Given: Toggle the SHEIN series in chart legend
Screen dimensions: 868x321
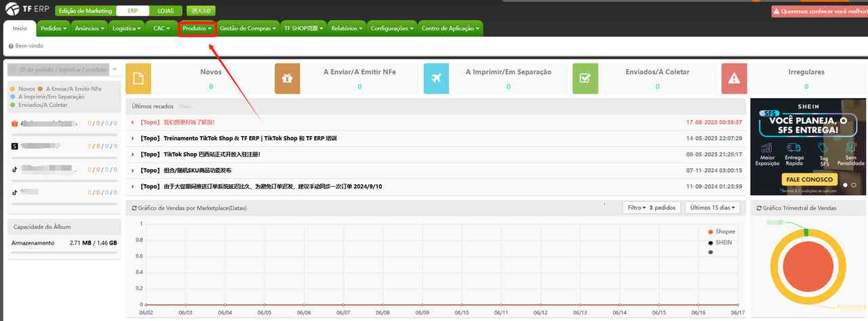Looking at the screenshot, I should pos(723,242).
